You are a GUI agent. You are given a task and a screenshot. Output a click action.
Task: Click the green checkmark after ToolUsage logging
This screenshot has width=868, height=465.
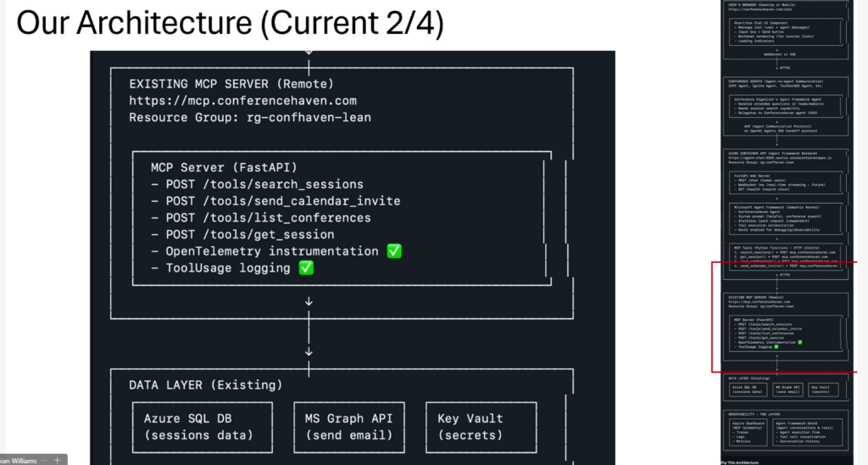(306, 268)
